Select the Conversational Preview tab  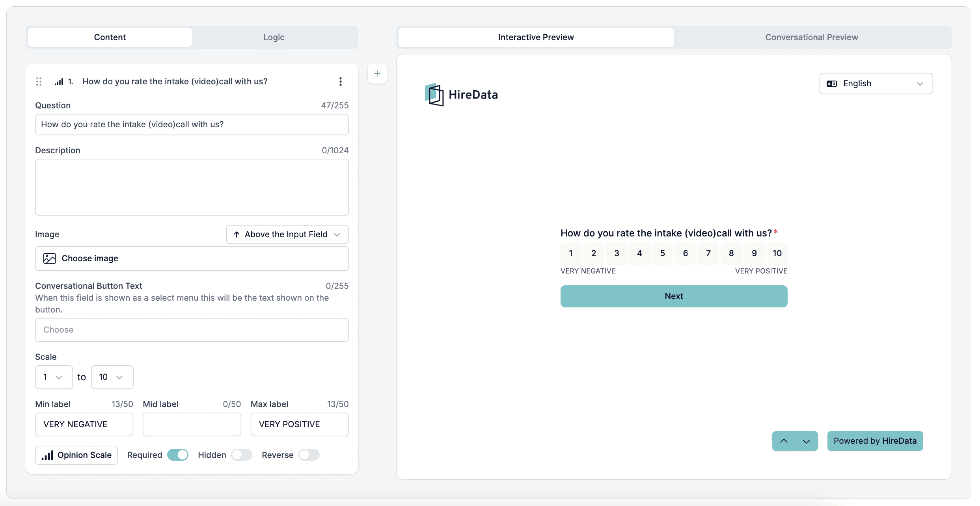point(812,37)
